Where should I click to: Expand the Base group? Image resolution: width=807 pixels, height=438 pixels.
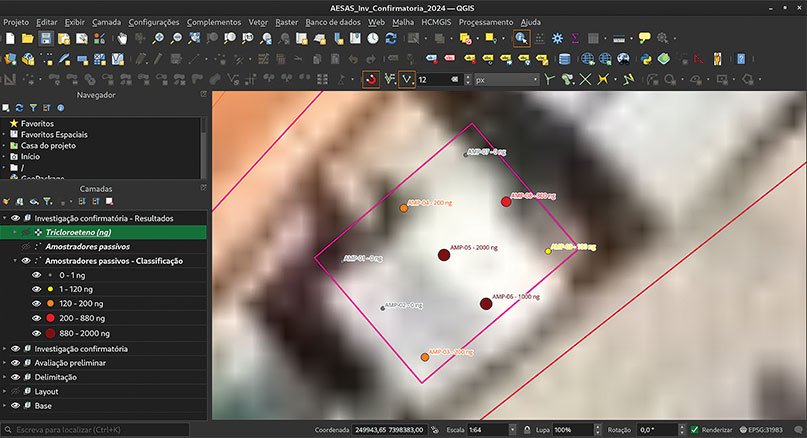click(x=5, y=406)
